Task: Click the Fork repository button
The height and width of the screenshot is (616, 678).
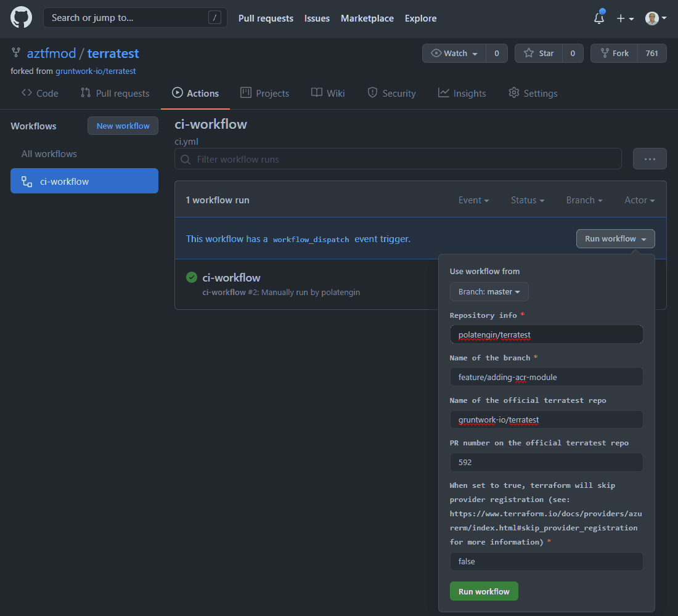Action: coord(614,54)
